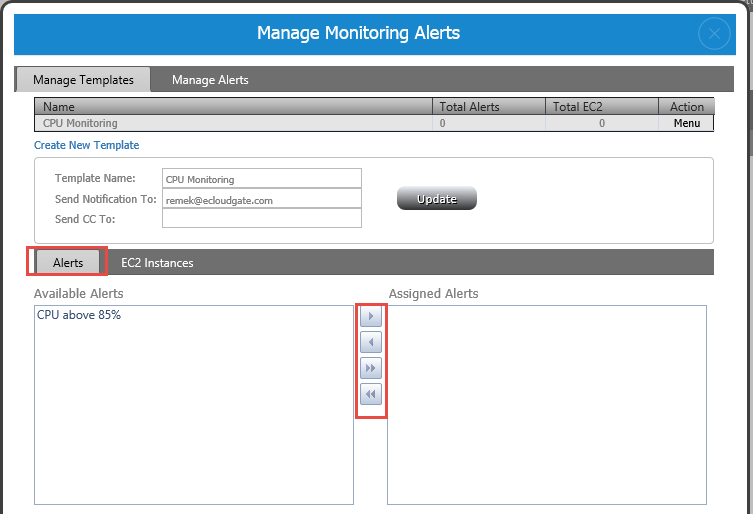This screenshot has width=753, height=514.
Task: Open Create New Template link
Action: [x=86, y=145]
